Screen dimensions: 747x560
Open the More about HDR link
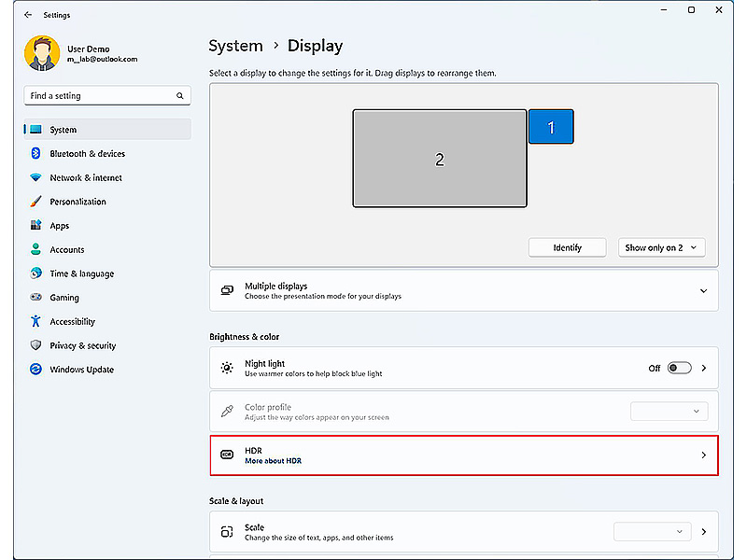click(273, 461)
